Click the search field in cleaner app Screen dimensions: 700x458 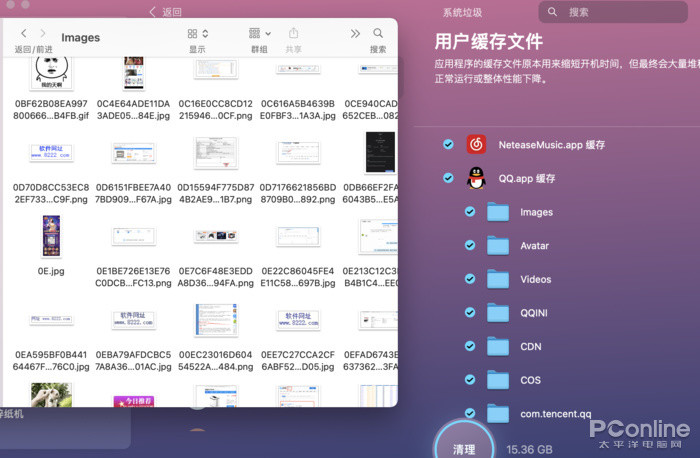613,12
